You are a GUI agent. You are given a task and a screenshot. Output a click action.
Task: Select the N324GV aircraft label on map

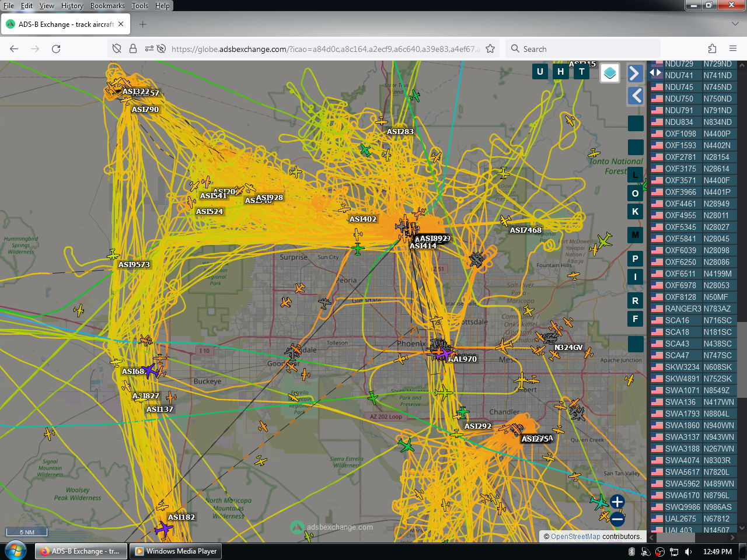click(568, 348)
